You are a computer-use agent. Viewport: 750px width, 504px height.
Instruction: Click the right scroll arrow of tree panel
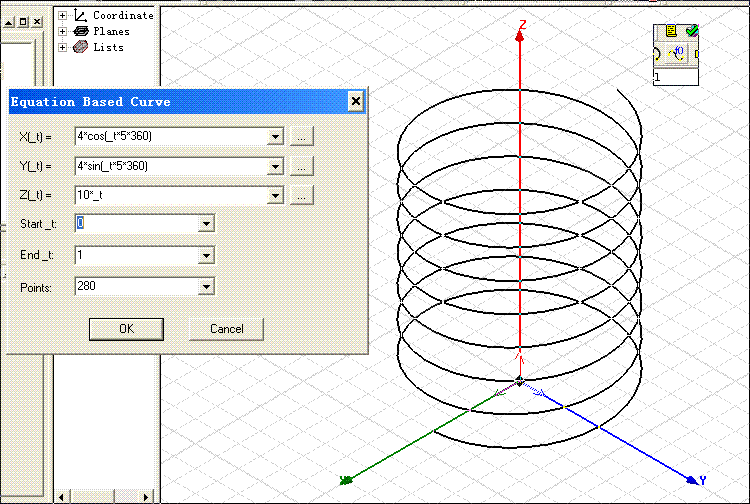click(x=146, y=497)
